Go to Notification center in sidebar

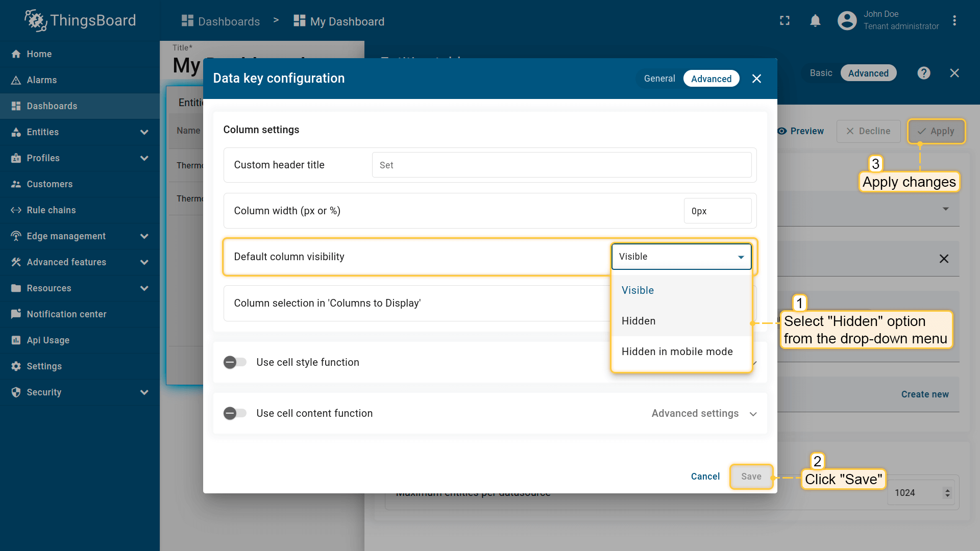pyautogui.click(x=66, y=314)
